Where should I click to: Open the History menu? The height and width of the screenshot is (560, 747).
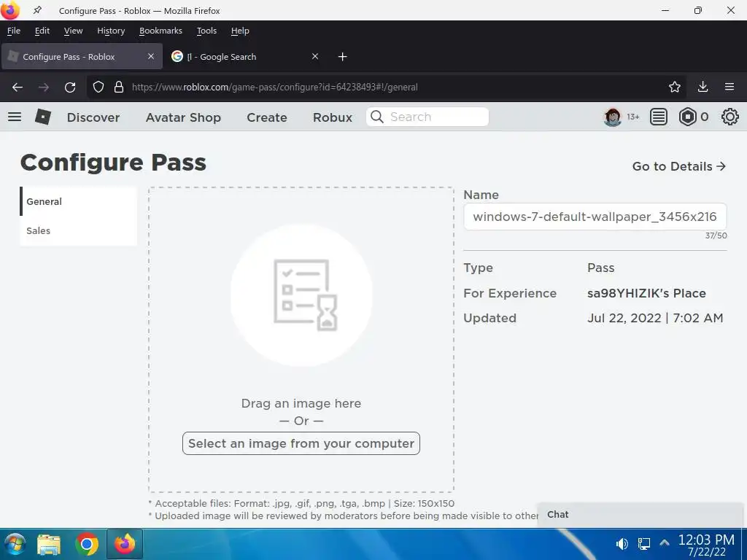pos(111,31)
